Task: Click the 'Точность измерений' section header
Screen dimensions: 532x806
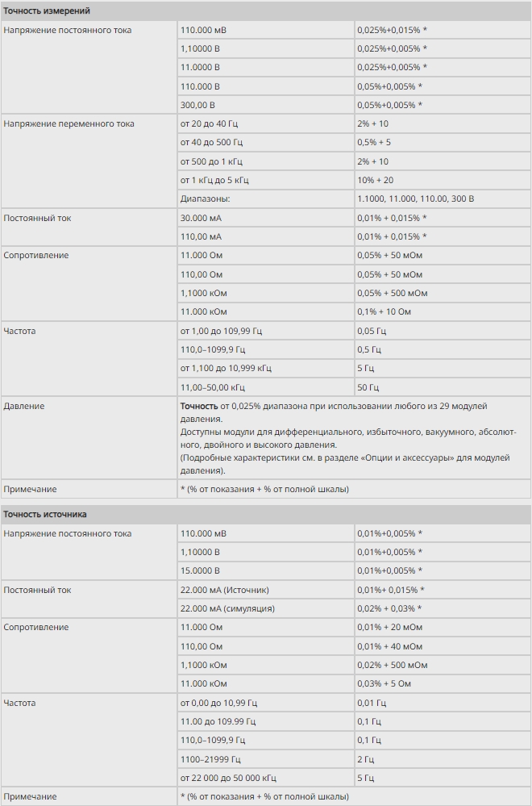Action: pyautogui.click(x=47, y=11)
